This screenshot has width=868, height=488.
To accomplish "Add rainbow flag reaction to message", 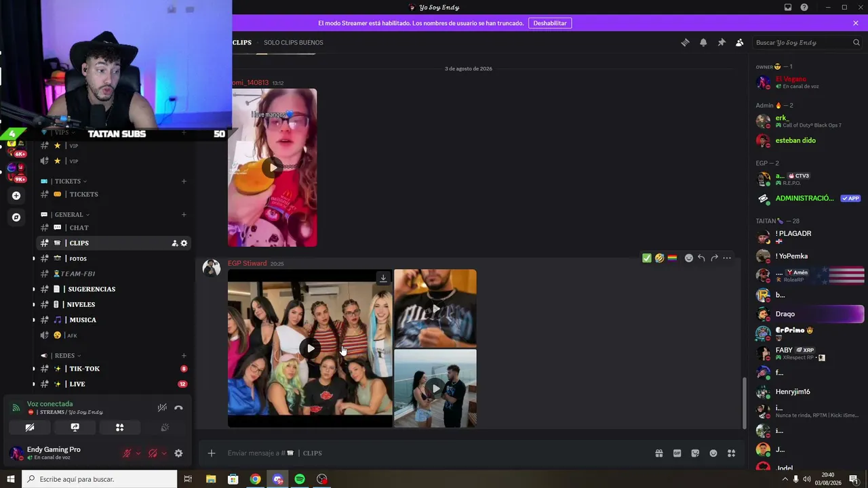I will 672,258.
